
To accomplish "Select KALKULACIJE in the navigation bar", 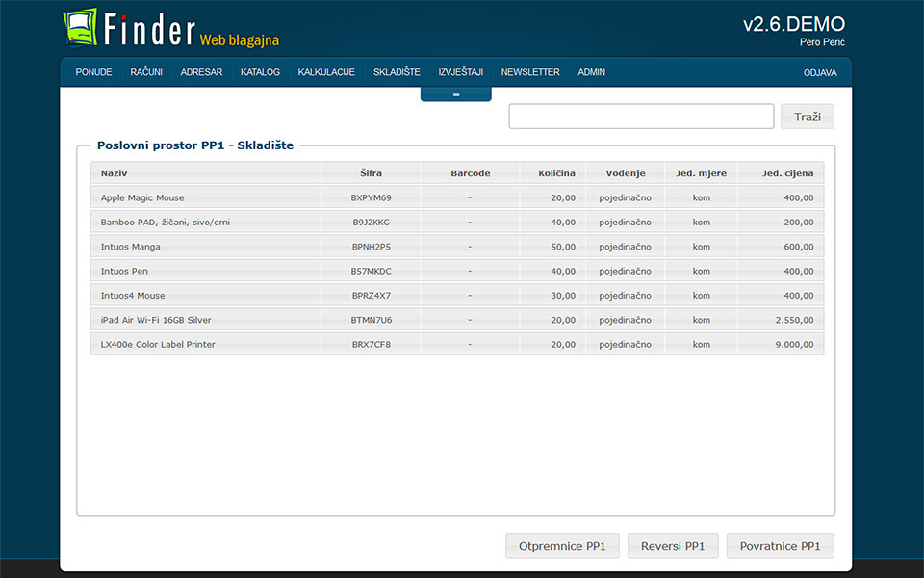I will coord(326,72).
